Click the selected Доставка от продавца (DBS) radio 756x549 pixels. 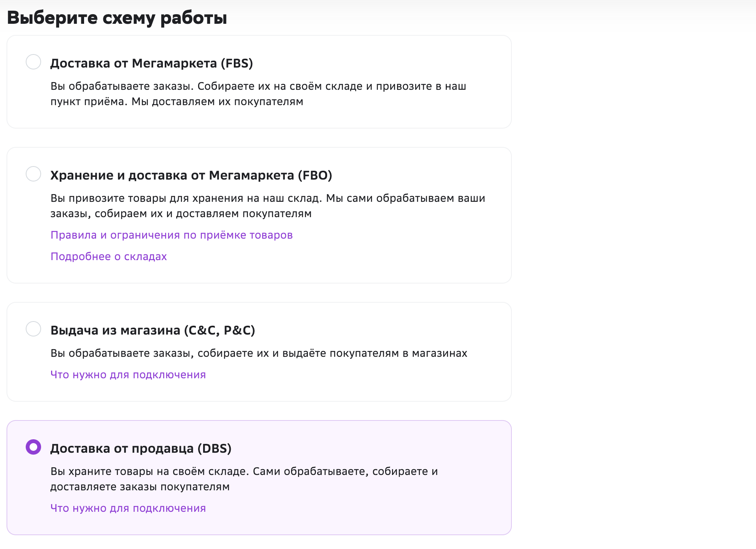[x=33, y=447]
